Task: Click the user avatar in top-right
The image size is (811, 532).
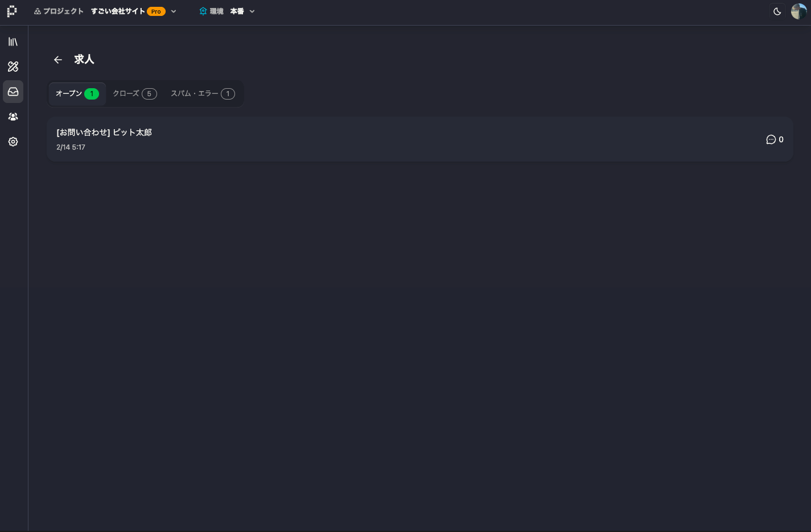Action: (799, 11)
